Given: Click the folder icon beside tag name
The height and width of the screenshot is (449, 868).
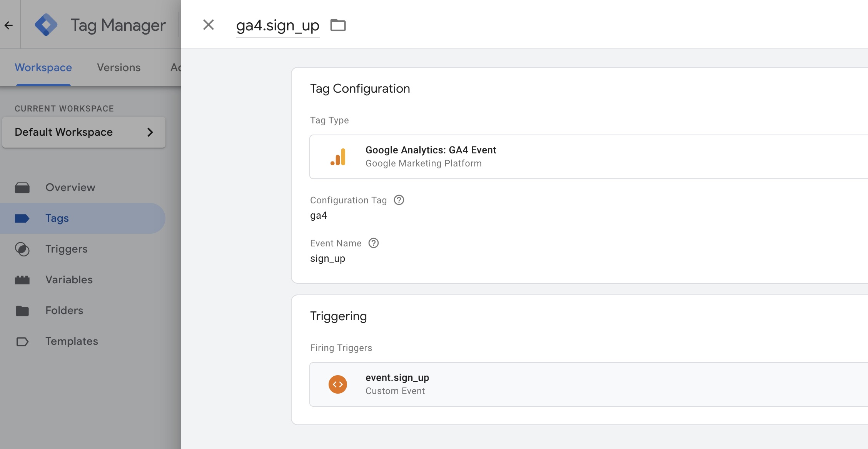Looking at the screenshot, I should click(x=338, y=25).
